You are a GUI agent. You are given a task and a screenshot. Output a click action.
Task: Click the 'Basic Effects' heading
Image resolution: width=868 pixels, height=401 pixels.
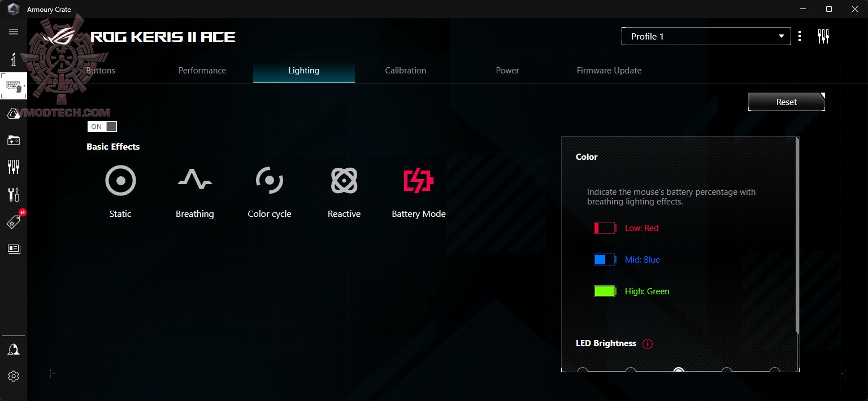[113, 146]
